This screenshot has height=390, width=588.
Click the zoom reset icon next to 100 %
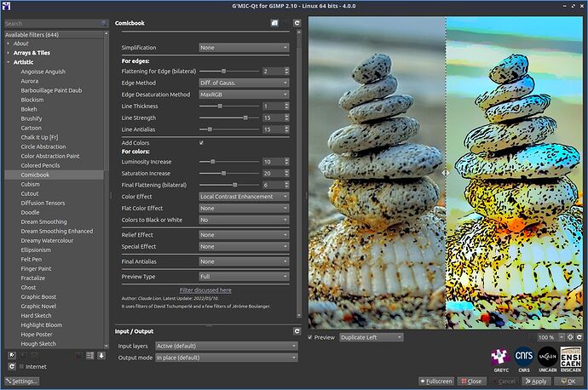coord(570,337)
